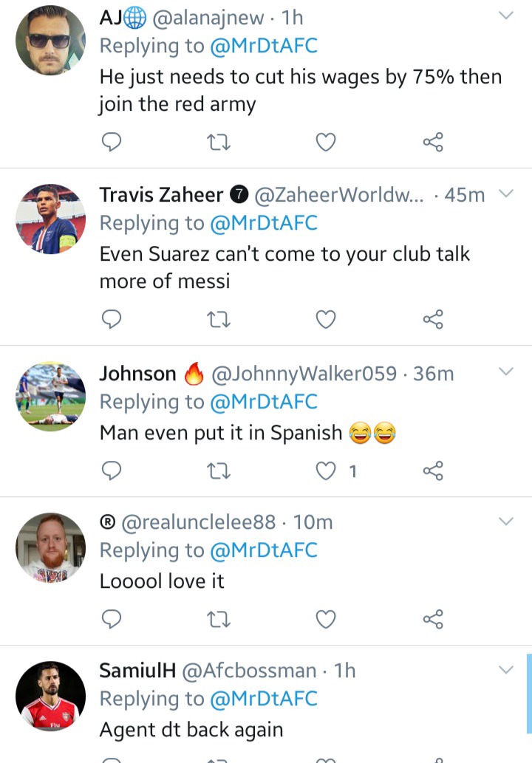532x763 pixels.
Task: Expand menu arrow on Johnson's tweet
Action: [506, 372]
